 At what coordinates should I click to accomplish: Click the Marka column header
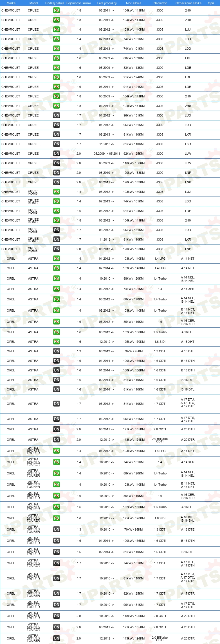tap(11, 3)
